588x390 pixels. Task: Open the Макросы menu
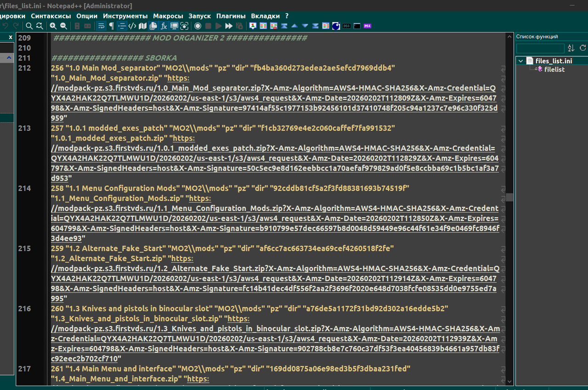(168, 16)
